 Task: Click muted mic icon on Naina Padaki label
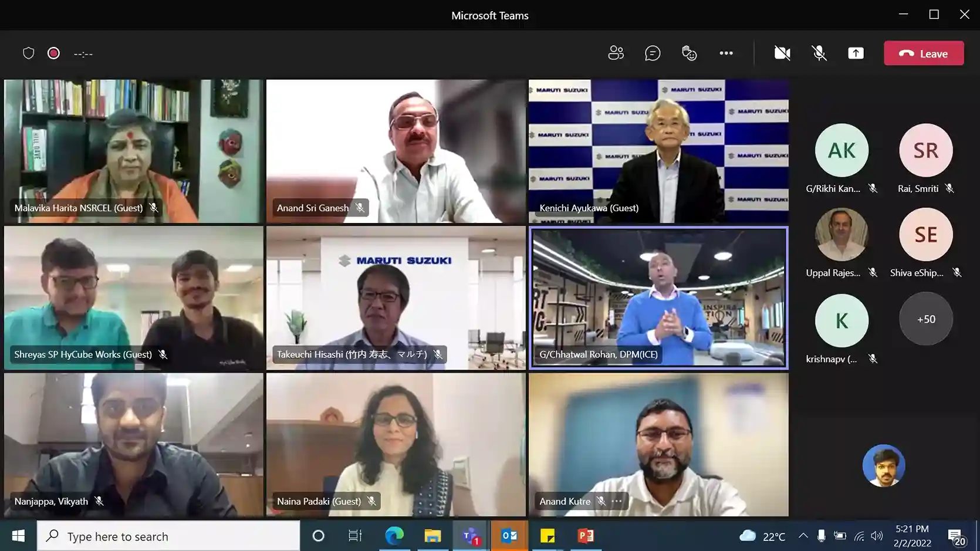371,501
